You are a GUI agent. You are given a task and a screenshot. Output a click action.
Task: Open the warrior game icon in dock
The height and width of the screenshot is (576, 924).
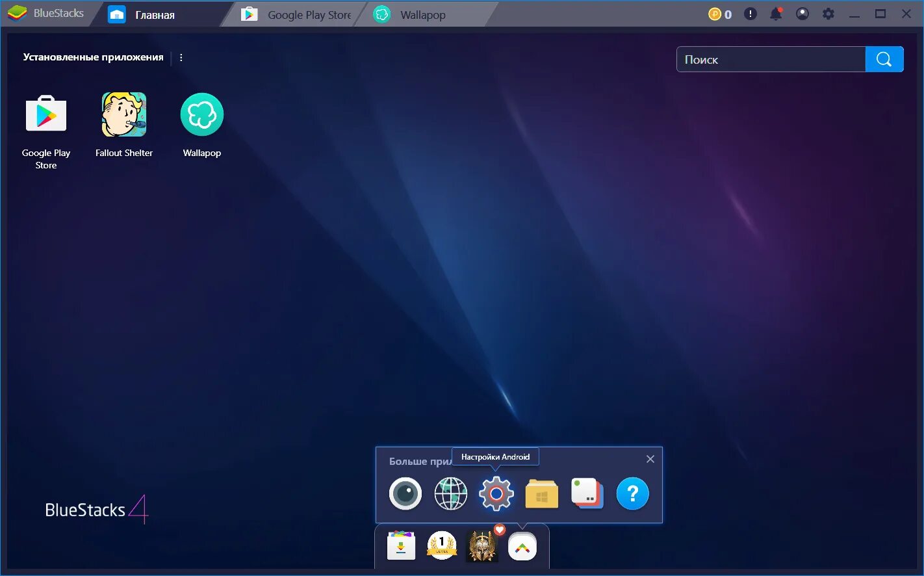click(482, 546)
